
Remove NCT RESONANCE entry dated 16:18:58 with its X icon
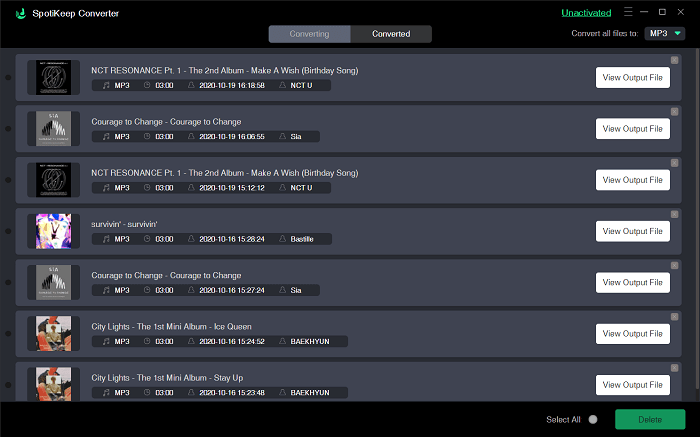click(x=675, y=60)
